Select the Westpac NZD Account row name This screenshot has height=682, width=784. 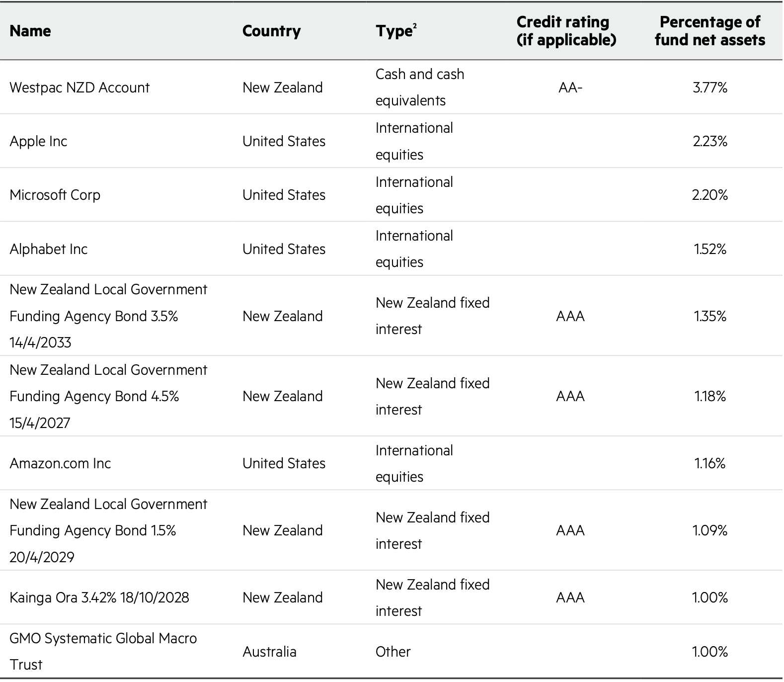(x=79, y=87)
